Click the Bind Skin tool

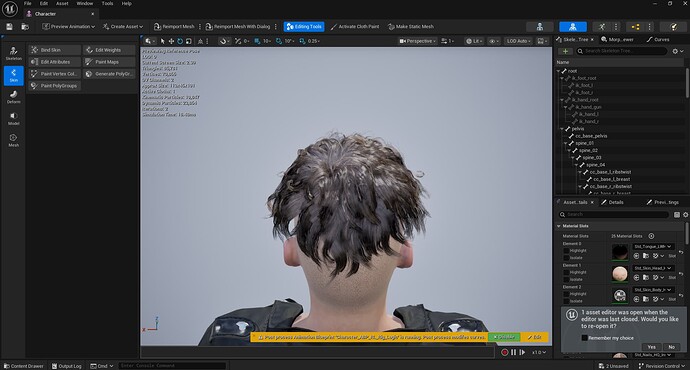coord(55,50)
